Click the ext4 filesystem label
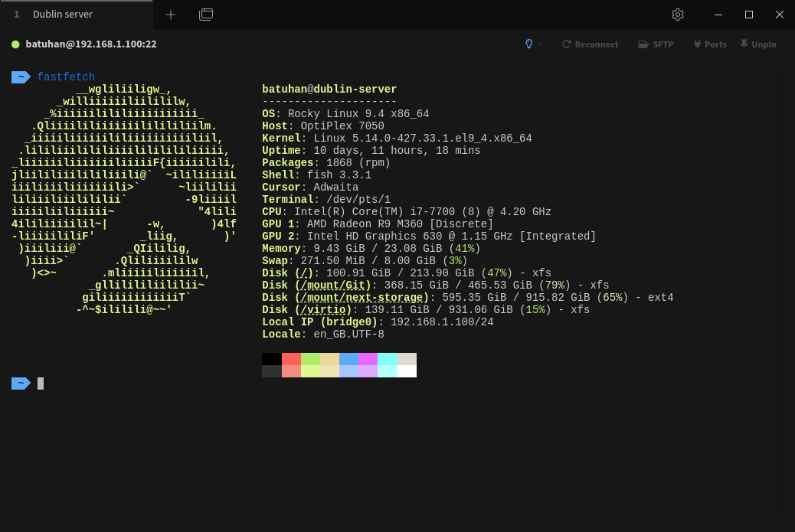 [x=661, y=298]
